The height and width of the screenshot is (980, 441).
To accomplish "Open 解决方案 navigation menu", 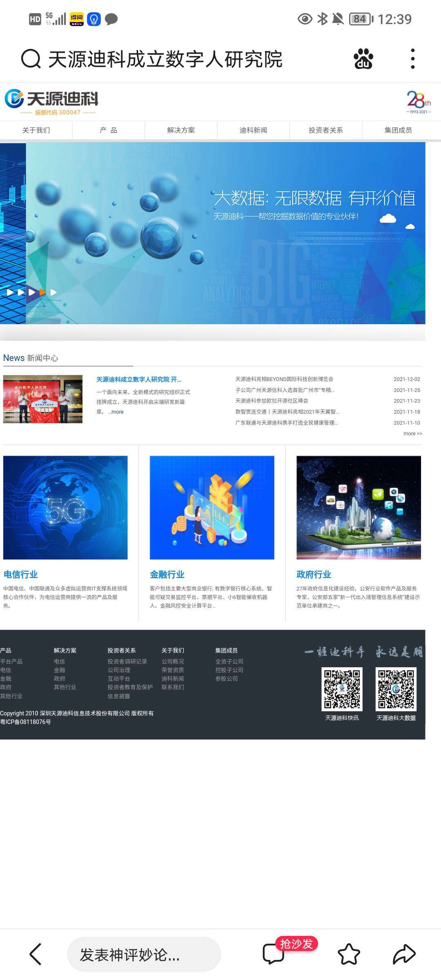I will tap(181, 130).
